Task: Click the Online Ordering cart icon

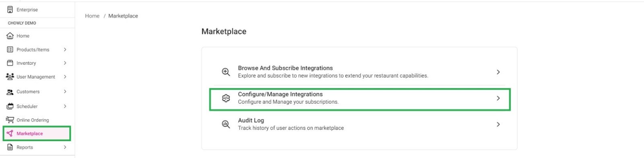Action: (x=10, y=120)
